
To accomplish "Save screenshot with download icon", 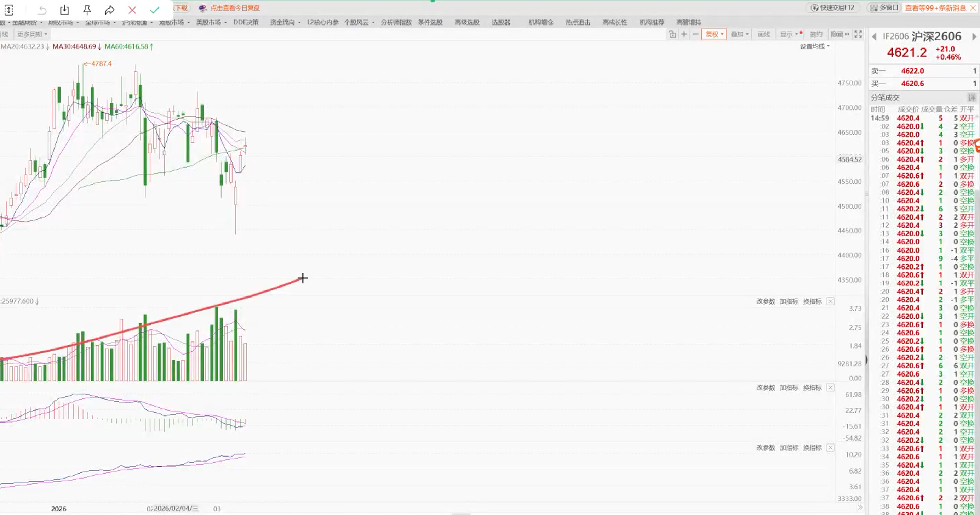I will coord(64,10).
